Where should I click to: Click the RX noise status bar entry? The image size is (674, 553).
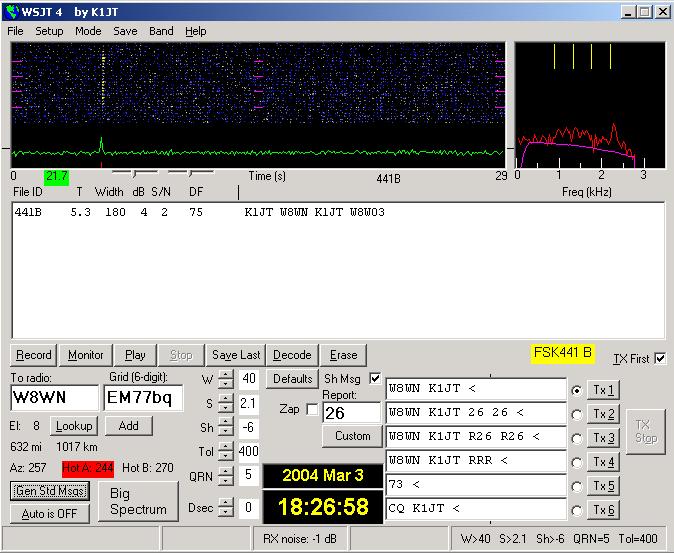click(300, 539)
